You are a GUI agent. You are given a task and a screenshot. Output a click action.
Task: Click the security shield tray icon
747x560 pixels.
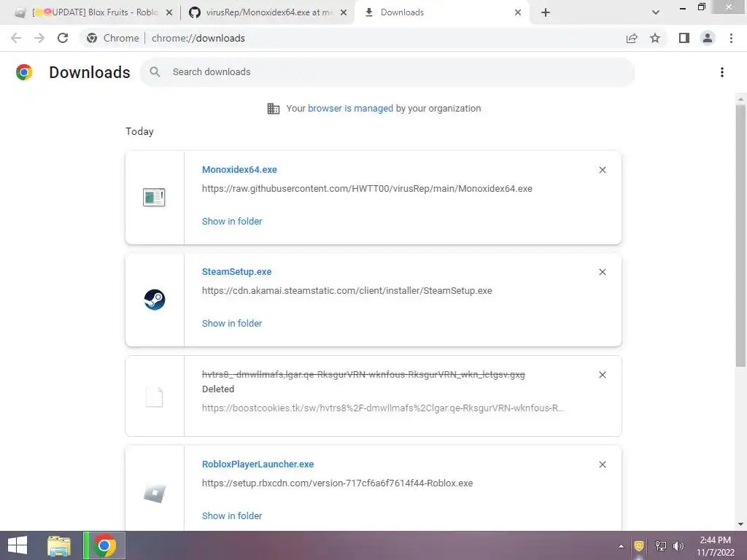639,545
